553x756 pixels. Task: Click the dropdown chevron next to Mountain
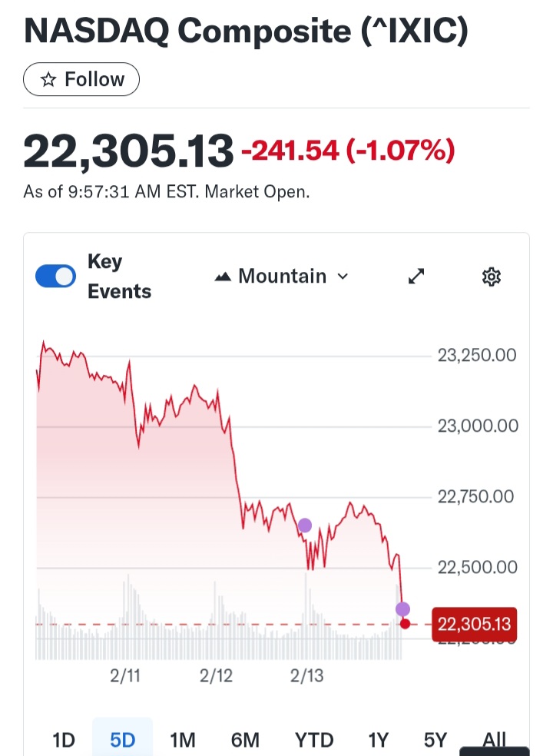click(343, 277)
